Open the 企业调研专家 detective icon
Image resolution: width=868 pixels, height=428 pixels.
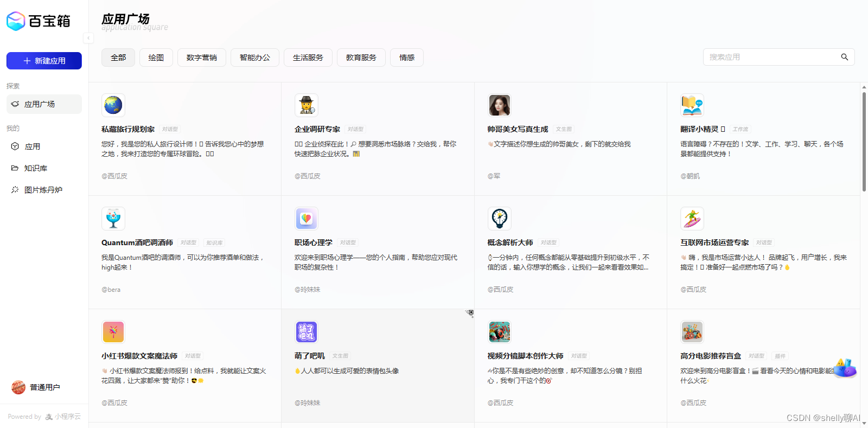307,105
